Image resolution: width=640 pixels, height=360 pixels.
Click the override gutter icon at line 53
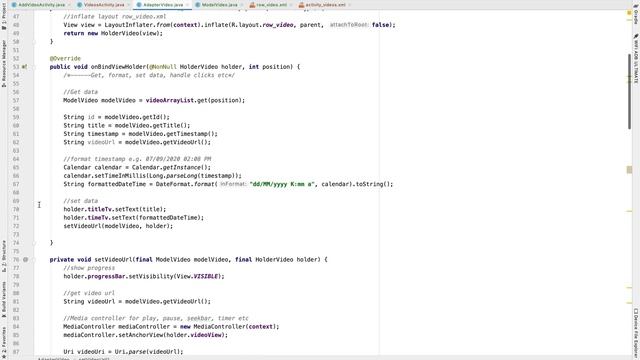pos(24,67)
